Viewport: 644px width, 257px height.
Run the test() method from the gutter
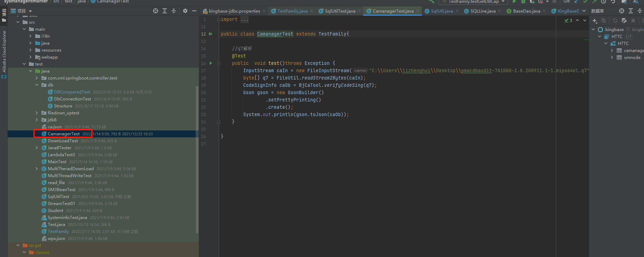(x=211, y=63)
